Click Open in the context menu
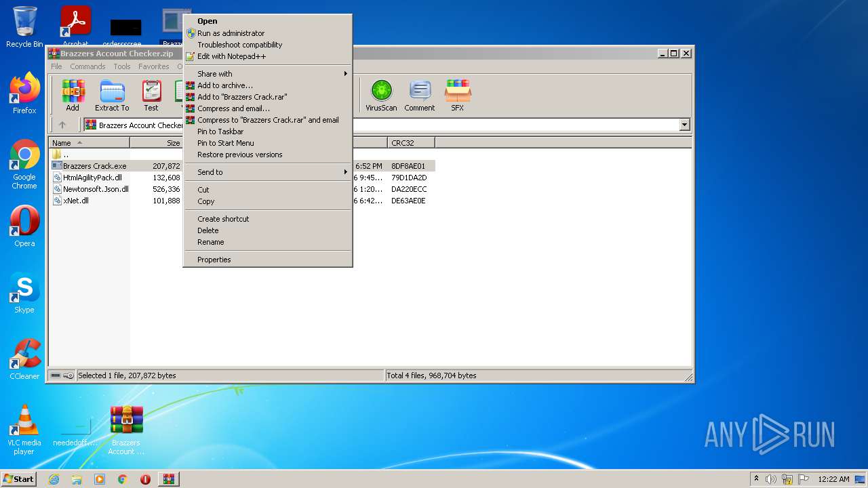This screenshot has height=488, width=868. coord(268,21)
